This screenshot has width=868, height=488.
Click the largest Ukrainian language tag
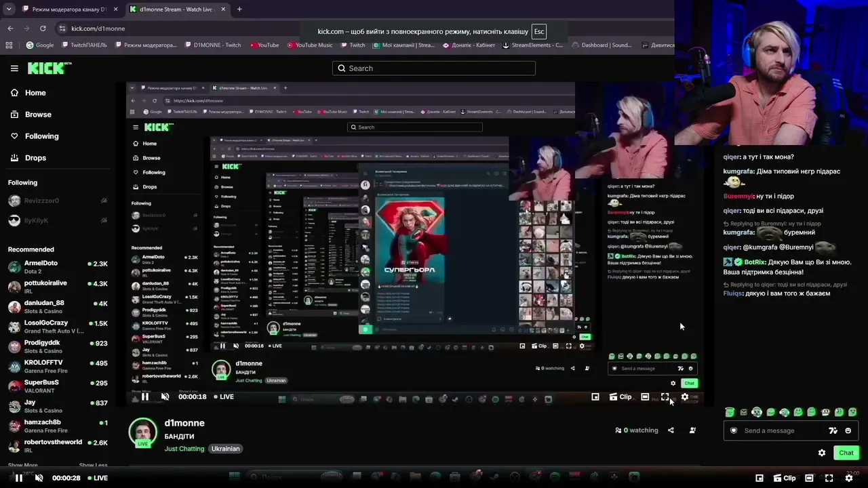click(x=225, y=449)
